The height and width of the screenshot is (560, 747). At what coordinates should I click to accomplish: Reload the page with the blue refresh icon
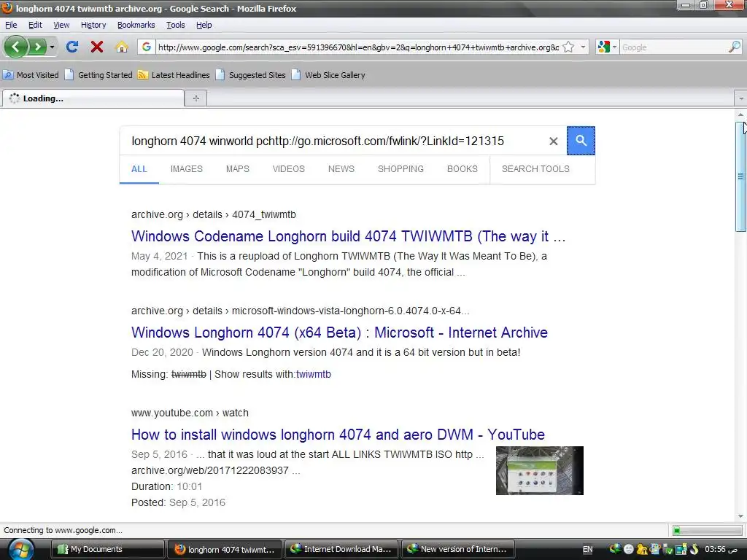click(72, 47)
